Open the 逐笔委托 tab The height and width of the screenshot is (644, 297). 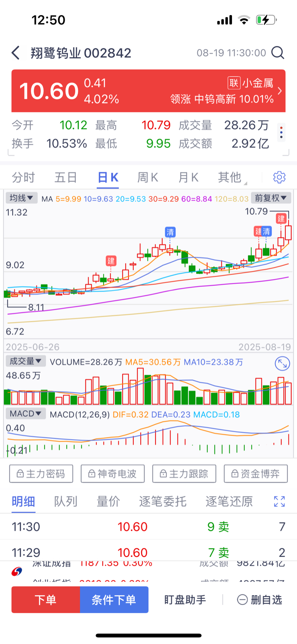point(163,501)
